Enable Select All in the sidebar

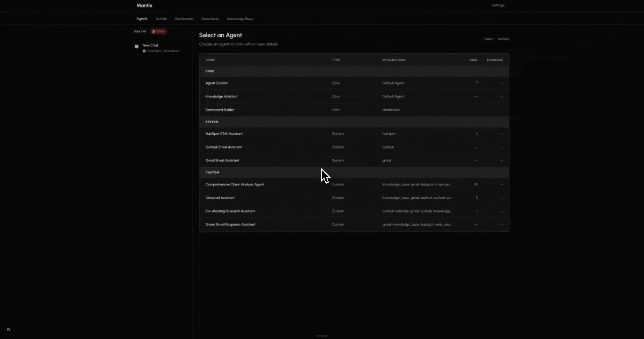pos(140,31)
